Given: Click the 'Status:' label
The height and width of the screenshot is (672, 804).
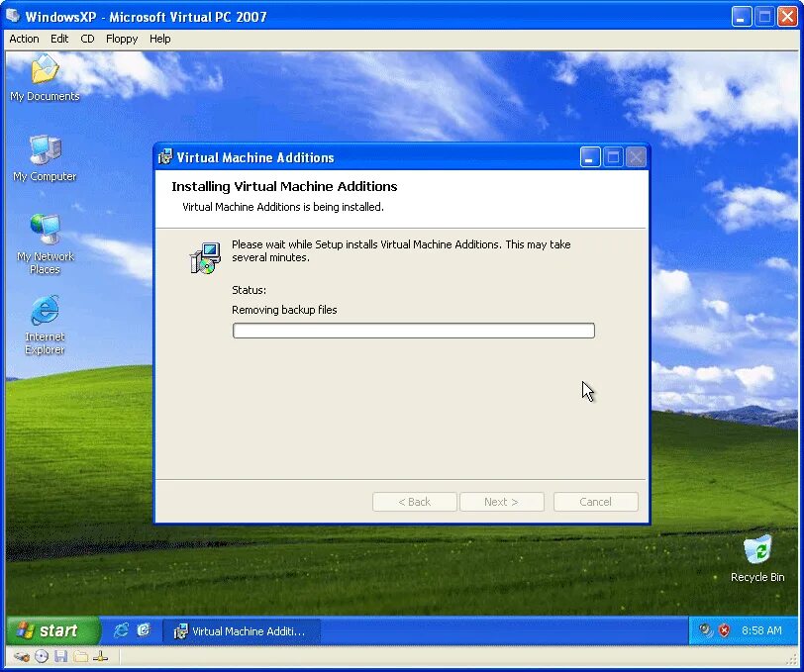Looking at the screenshot, I should (249, 290).
